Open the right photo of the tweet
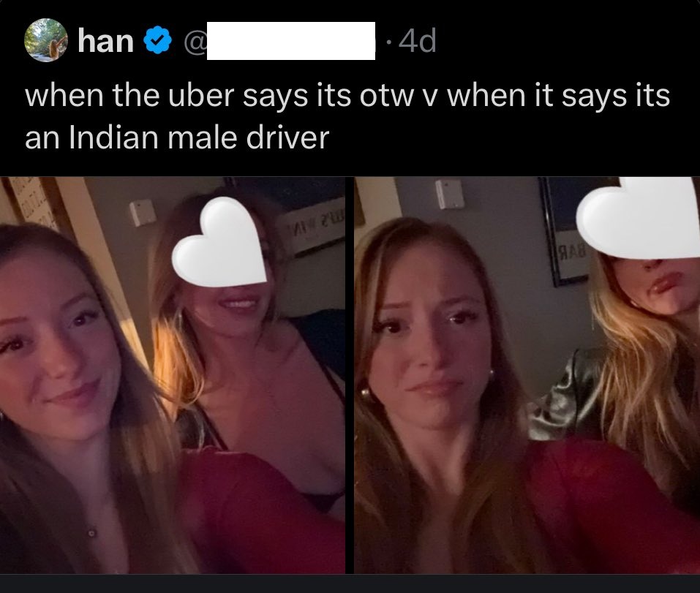700x593 pixels. pyautogui.click(x=527, y=375)
